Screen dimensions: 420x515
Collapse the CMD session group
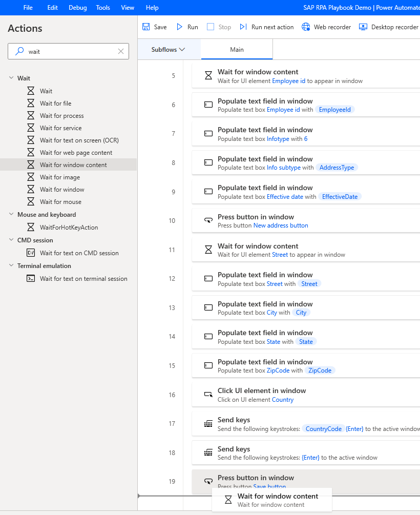11,240
